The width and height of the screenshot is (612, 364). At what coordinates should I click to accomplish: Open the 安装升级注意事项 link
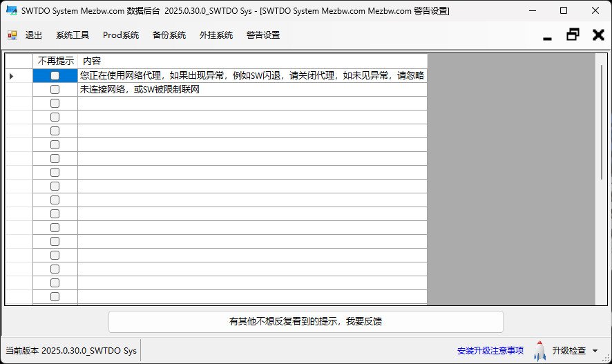pos(490,351)
